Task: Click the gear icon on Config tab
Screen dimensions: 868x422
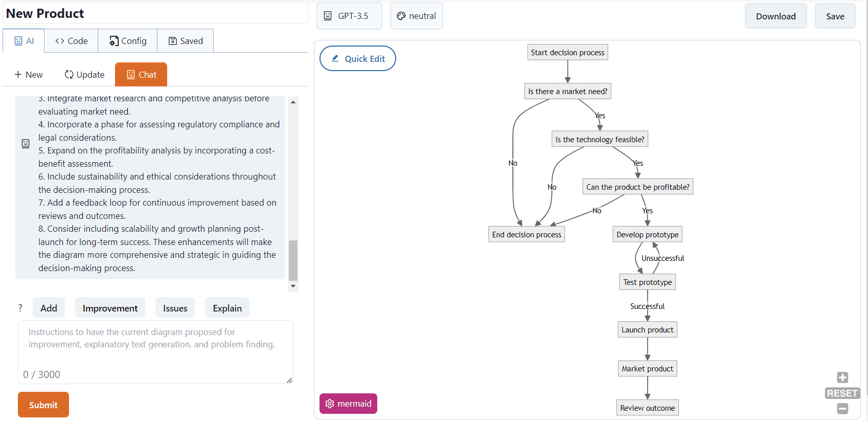Action: (113, 40)
